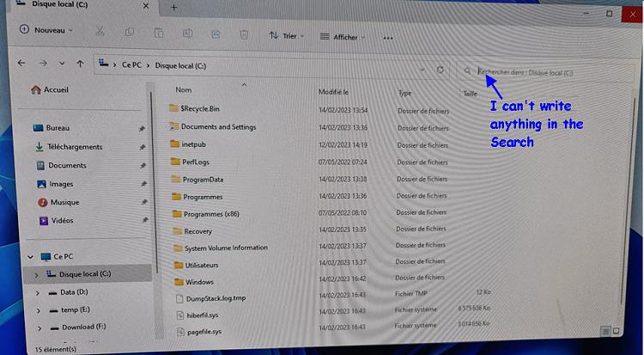Unpin Vidéos using its pin icon
Screen dimensions: 644x355
[x=145, y=221]
